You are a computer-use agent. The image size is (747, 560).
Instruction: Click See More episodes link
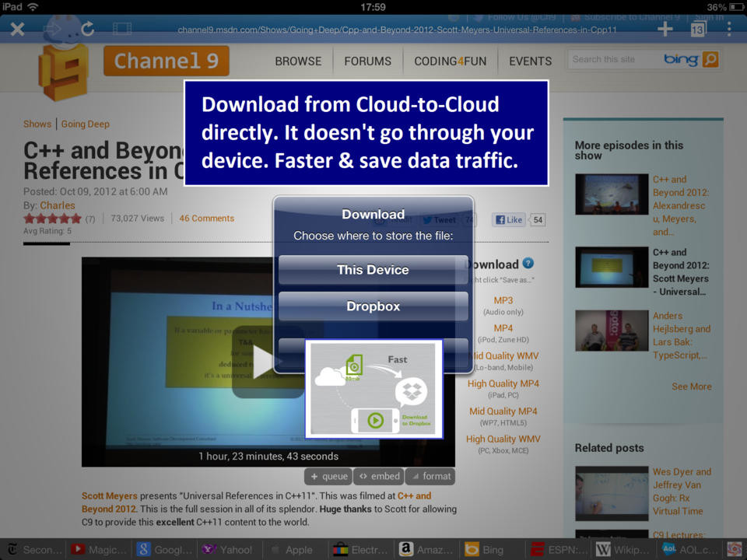[x=691, y=387]
